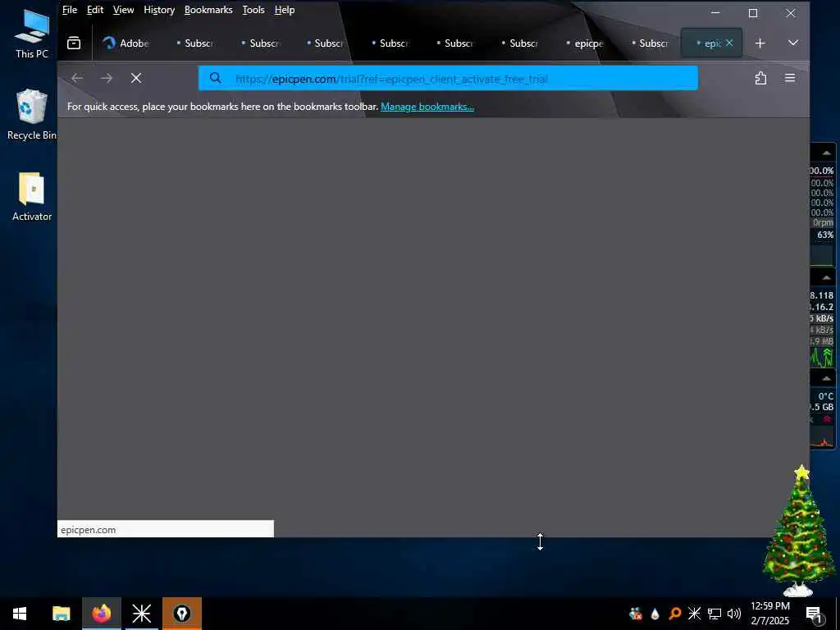Open the Edit menu
Screen dimensions: 840x630
click(x=95, y=10)
